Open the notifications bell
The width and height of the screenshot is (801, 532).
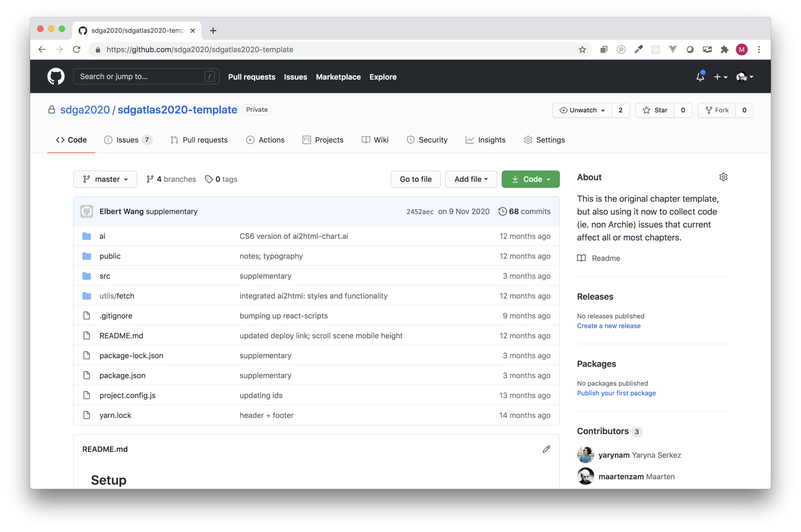700,77
